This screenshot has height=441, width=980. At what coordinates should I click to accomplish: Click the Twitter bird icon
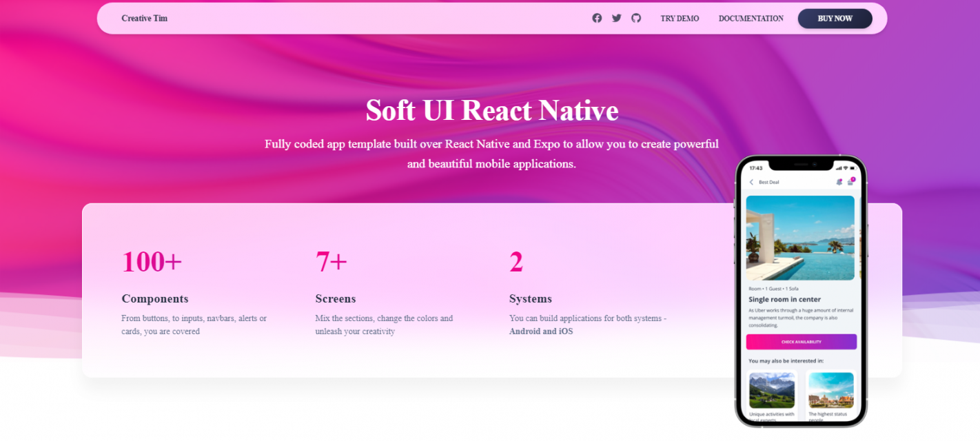click(616, 18)
